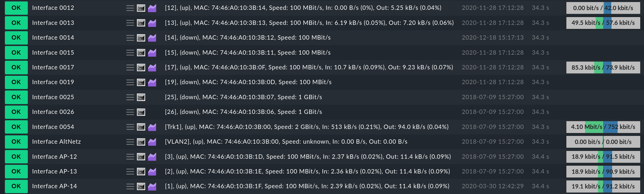
Task: Open Interface AP-13 service details
Action: [54, 171]
